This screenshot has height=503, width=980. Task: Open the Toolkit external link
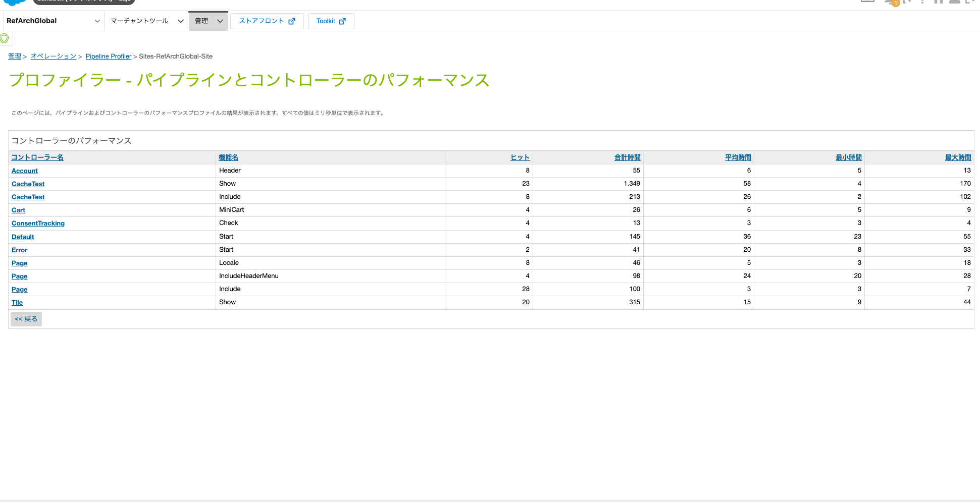pos(331,21)
